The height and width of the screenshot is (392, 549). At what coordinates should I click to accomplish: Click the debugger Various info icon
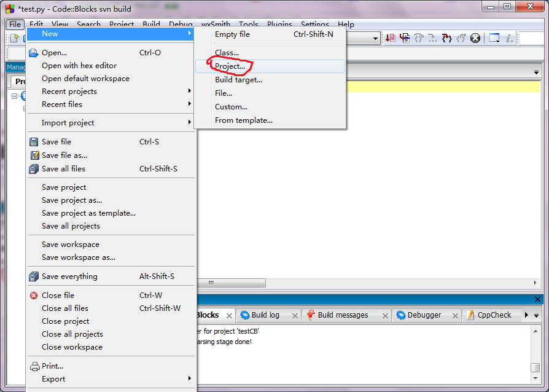[509, 38]
